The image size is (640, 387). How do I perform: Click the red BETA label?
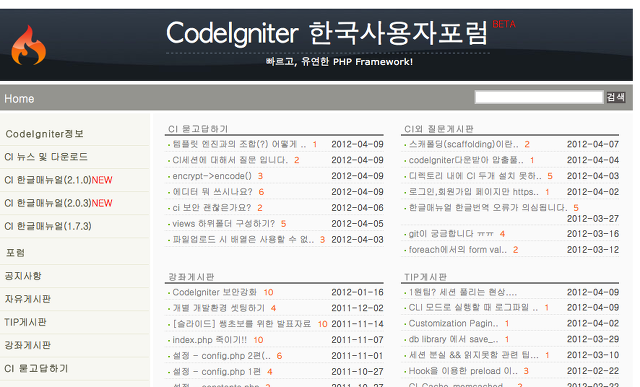(x=504, y=24)
